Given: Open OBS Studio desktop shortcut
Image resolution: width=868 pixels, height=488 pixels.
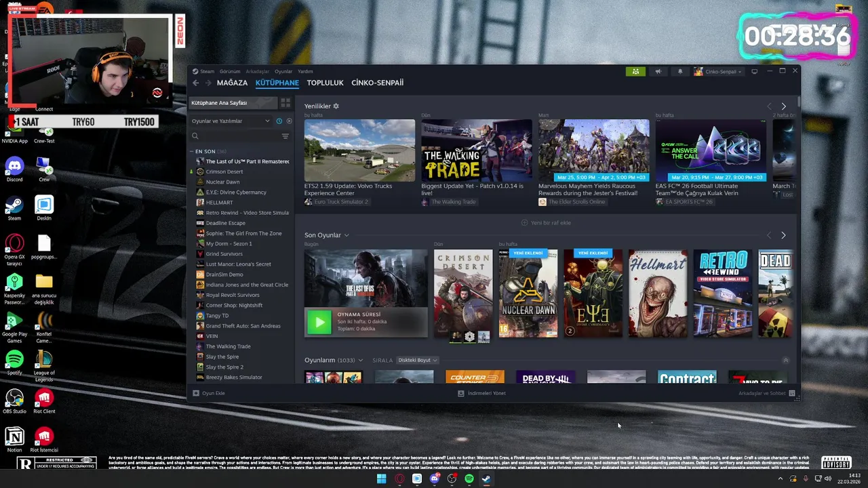Looking at the screenshot, I should [x=14, y=401].
